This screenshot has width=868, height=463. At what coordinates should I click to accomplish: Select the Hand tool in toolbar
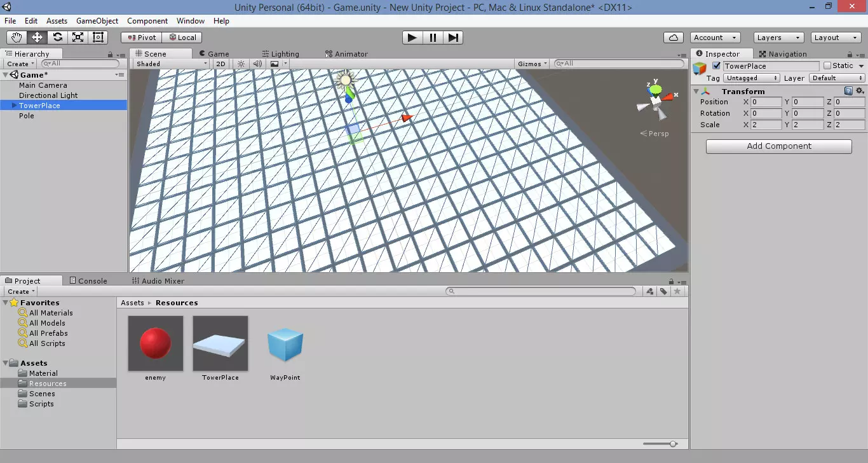pos(17,38)
